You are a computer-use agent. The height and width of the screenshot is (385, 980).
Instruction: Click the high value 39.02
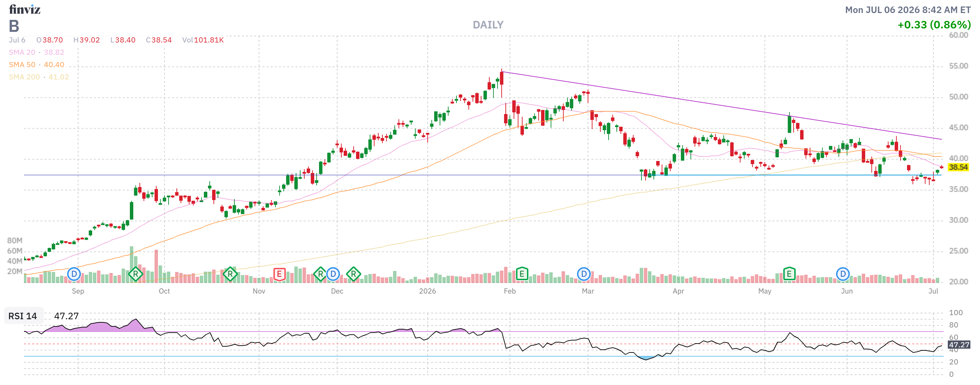point(89,40)
